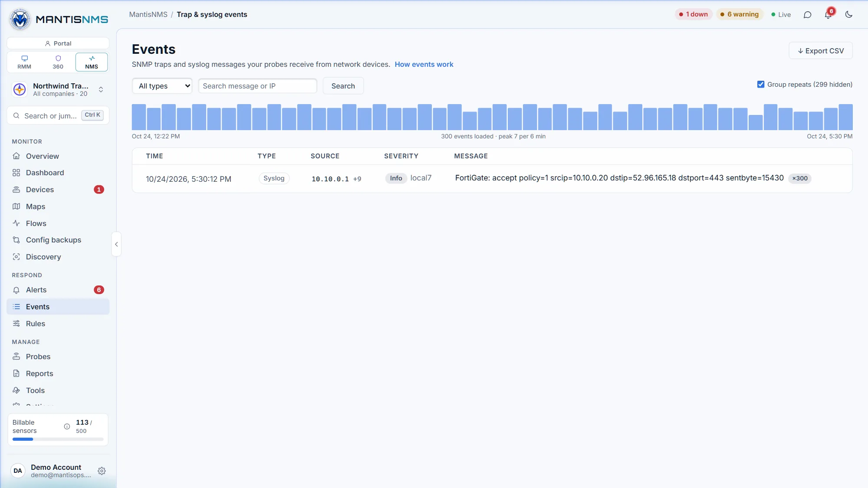The image size is (868, 488).
Task: Open Tools page
Action: (58, 390)
